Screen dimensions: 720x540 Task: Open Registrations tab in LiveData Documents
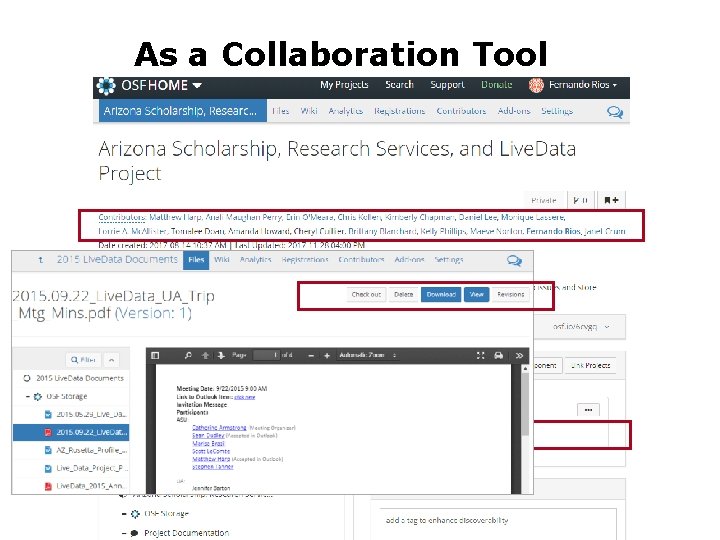[304, 259]
